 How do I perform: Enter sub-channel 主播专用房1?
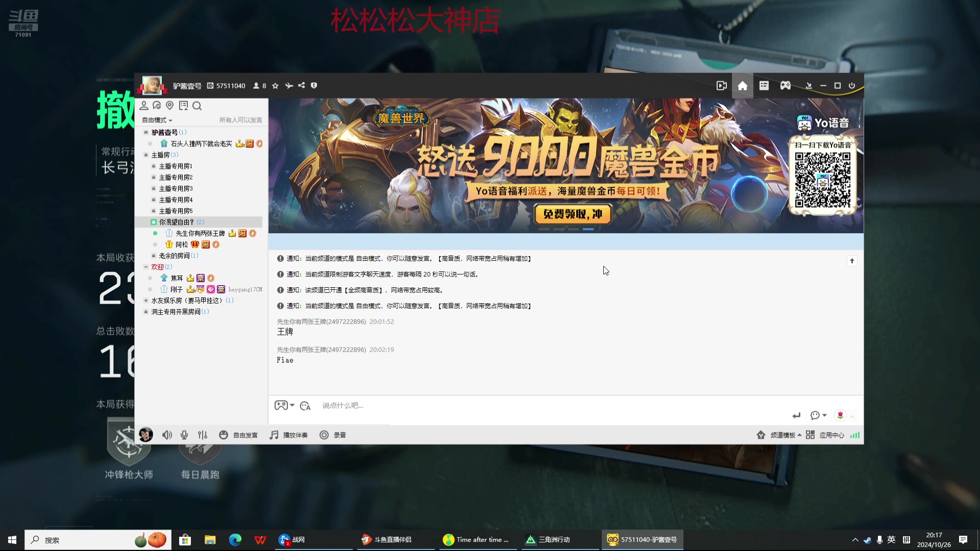pyautogui.click(x=176, y=166)
